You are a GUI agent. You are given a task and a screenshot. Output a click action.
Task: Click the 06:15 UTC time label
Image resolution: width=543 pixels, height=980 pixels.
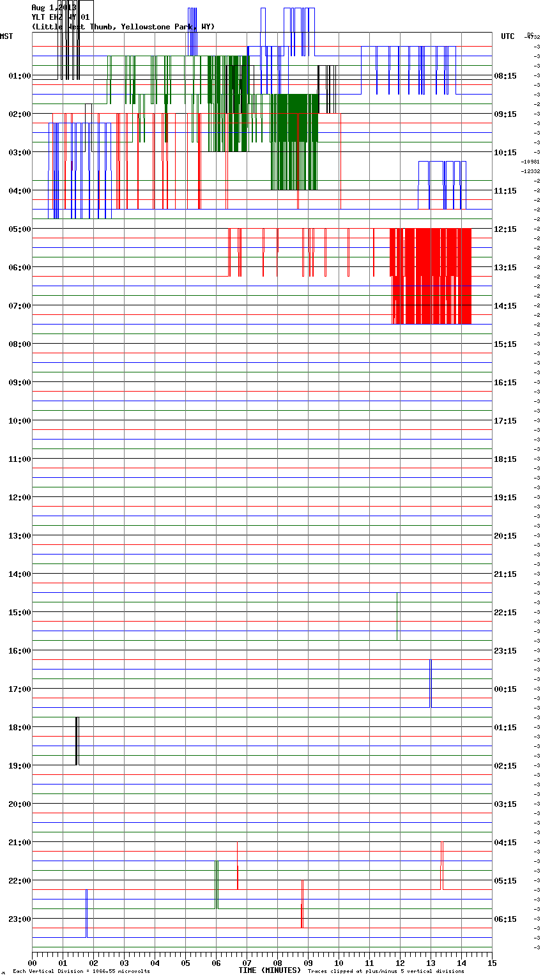[x=505, y=919]
